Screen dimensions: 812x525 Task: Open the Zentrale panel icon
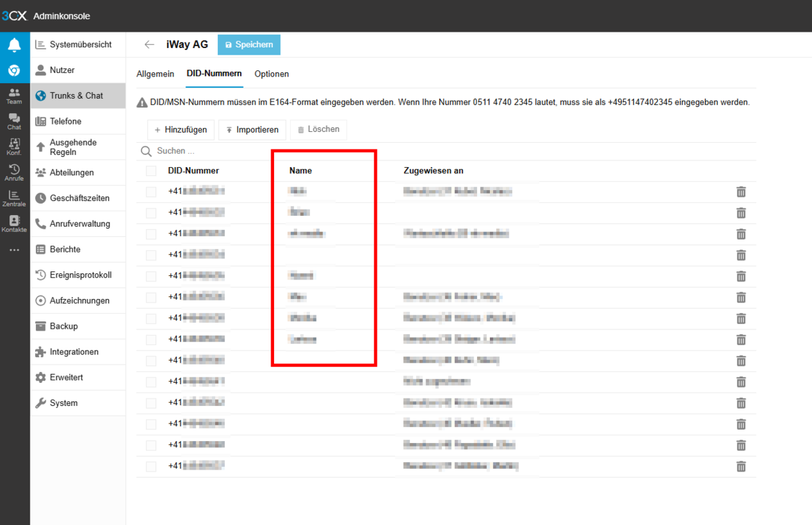tap(14, 199)
